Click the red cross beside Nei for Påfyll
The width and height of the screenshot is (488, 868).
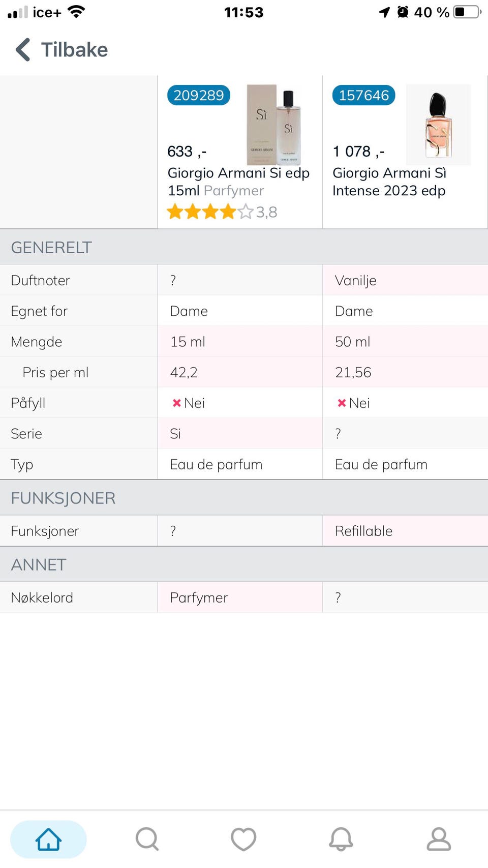tap(177, 402)
